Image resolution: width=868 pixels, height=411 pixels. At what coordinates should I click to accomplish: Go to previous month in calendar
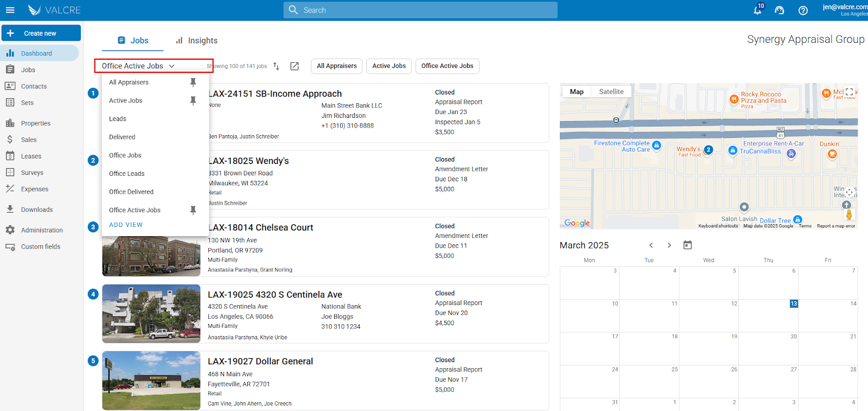pyautogui.click(x=652, y=245)
